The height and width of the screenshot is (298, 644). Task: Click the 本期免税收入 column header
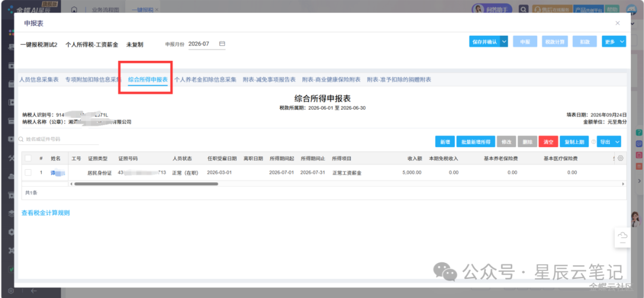click(x=444, y=159)
